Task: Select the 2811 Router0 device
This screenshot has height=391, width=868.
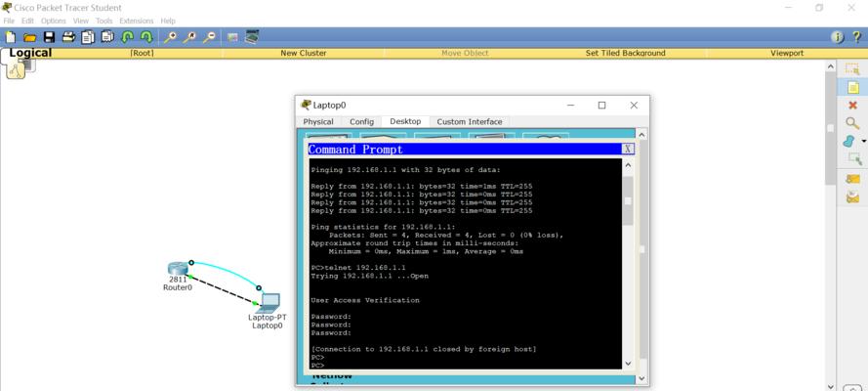Action: pyautogui.click(x=178, y=269)
